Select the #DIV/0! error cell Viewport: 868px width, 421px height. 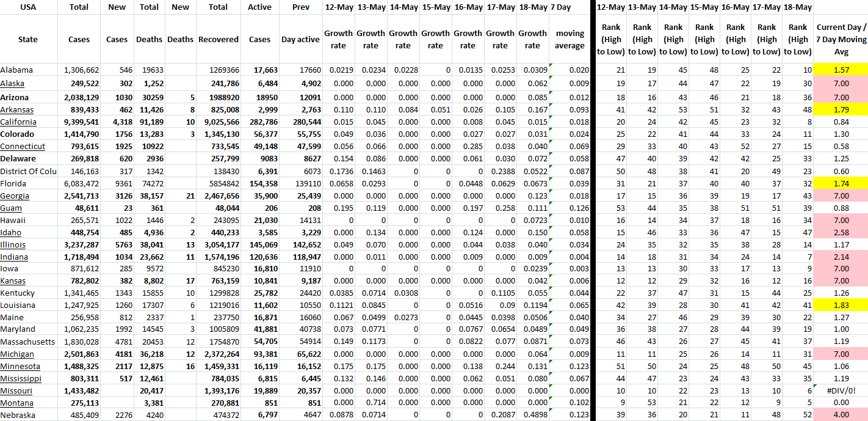tap(841, 391)
